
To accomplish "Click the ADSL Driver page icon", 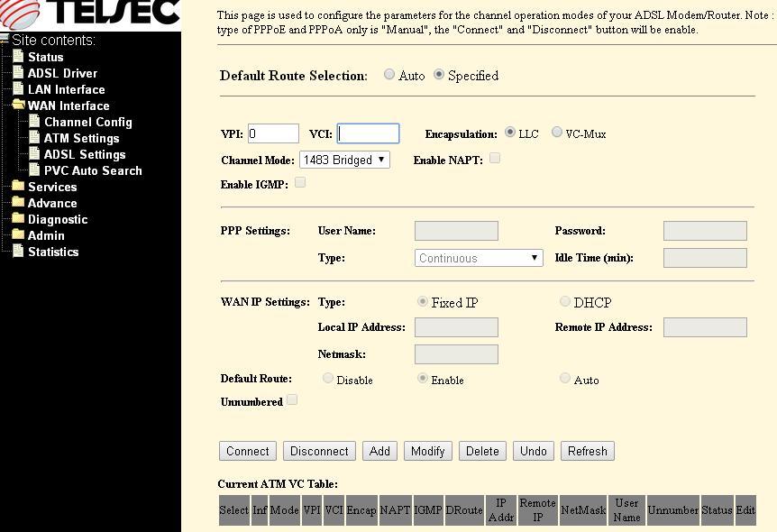I will [18, 72].
